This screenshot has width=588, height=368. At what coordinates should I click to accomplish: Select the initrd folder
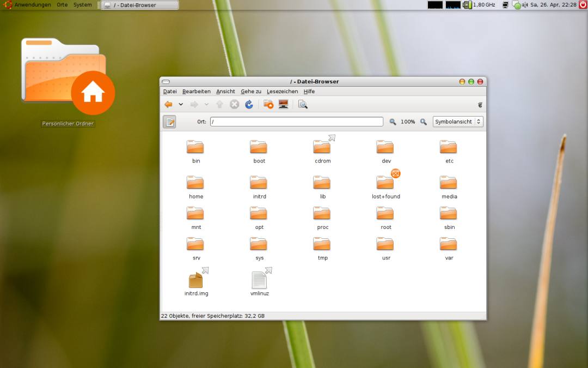click(259, 186)
